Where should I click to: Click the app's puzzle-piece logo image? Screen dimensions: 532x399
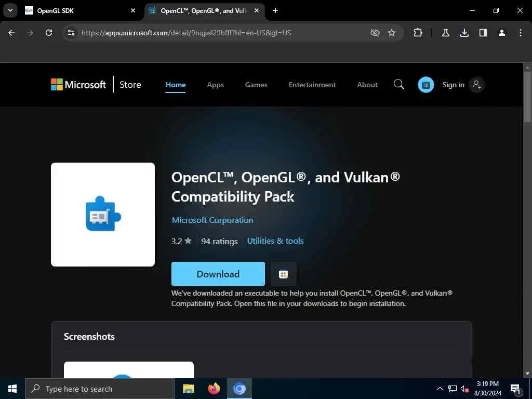point(103,214)
